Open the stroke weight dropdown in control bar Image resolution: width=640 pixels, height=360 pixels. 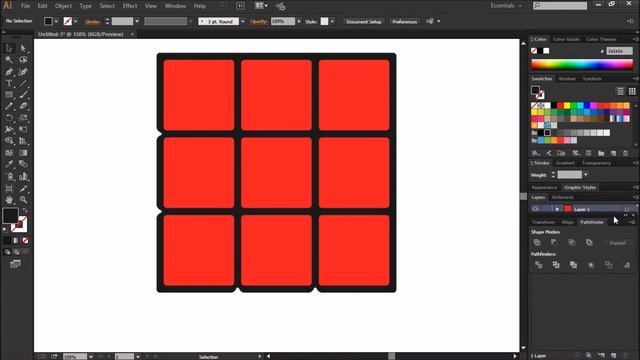tap(137, 21)
